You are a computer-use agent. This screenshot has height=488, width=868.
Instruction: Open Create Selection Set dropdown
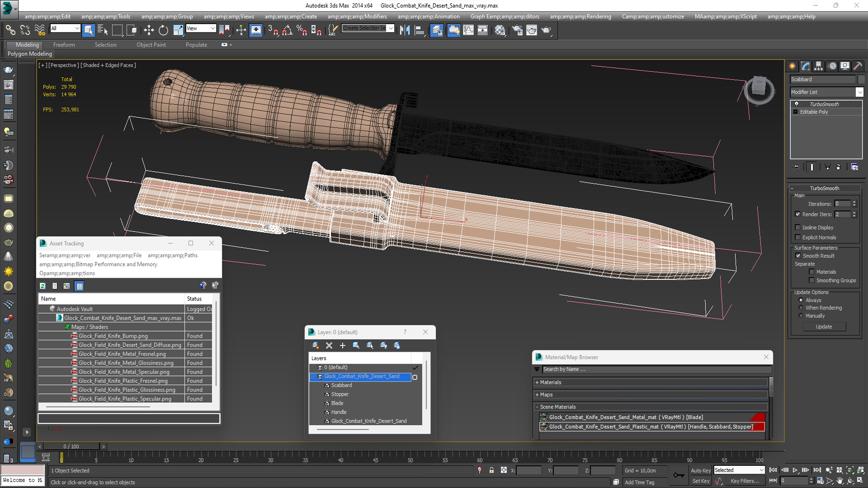[x=391, y=28]
